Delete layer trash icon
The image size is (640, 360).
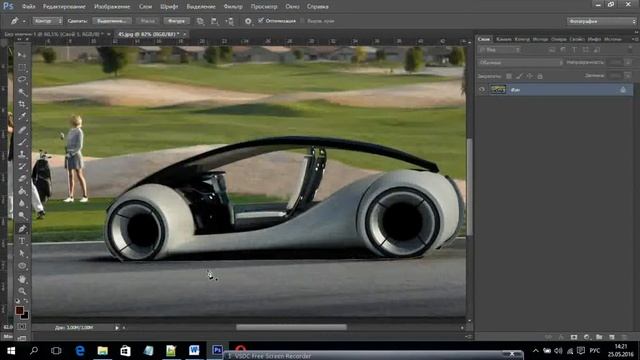(624, 337)
